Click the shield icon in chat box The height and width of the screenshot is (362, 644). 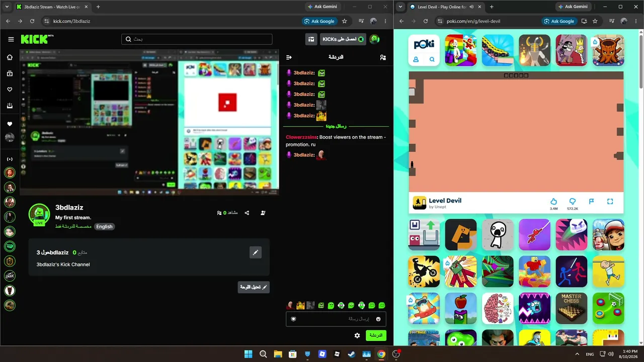293,319
